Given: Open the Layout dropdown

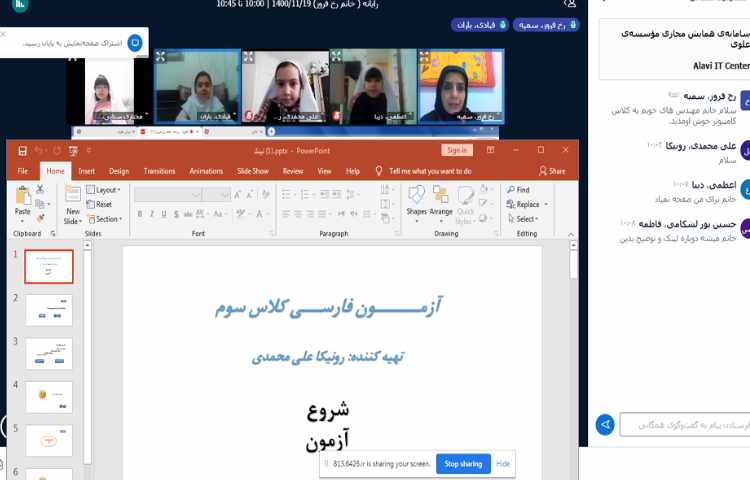Looking at the screenshot, I should pos(103,190).
